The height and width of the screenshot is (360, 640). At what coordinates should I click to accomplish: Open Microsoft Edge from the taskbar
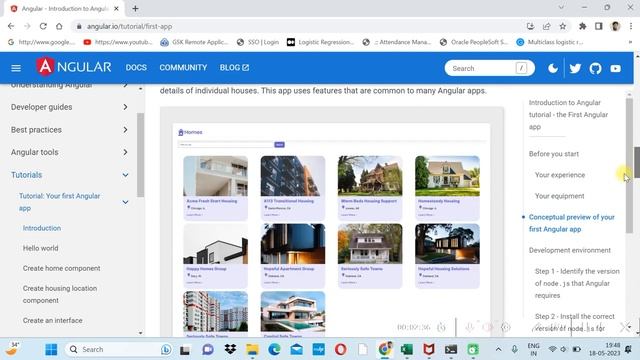coord(274,349)
